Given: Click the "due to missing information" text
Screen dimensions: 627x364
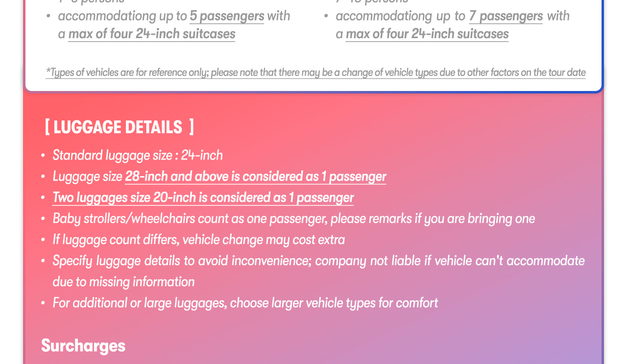Looking at the screenshot, I should coord(123,282).
